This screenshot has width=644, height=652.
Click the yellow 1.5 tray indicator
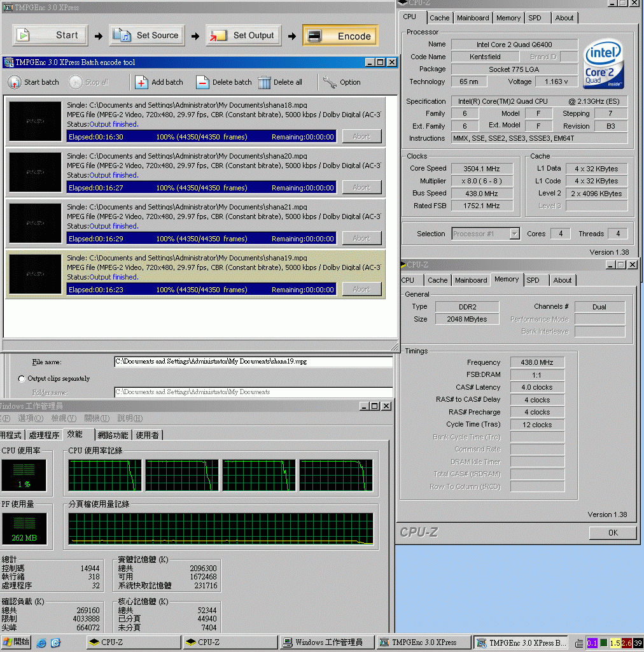click(615, 643)
